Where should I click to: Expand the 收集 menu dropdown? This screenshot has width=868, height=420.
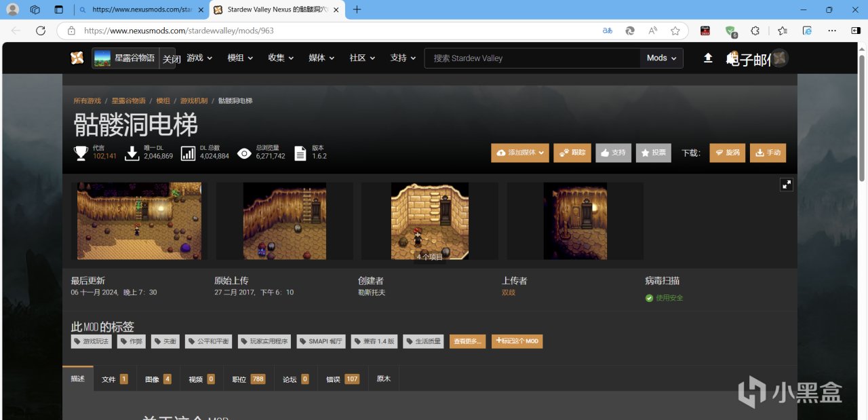click(x=281, y=58)
